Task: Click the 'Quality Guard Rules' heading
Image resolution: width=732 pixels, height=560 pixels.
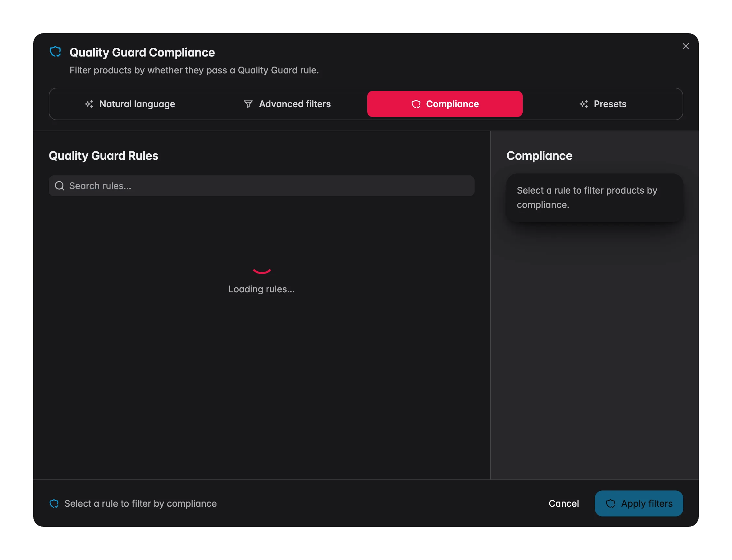Action: click(103, 156)
